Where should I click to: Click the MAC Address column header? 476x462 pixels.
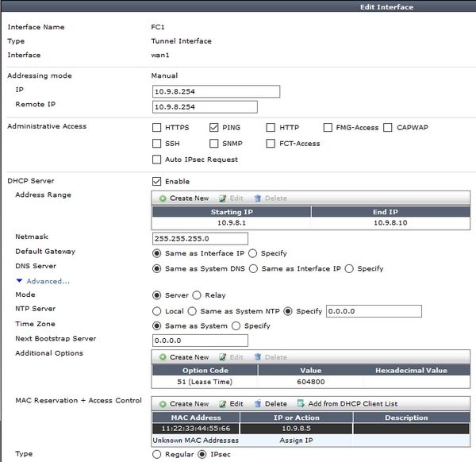196,418
